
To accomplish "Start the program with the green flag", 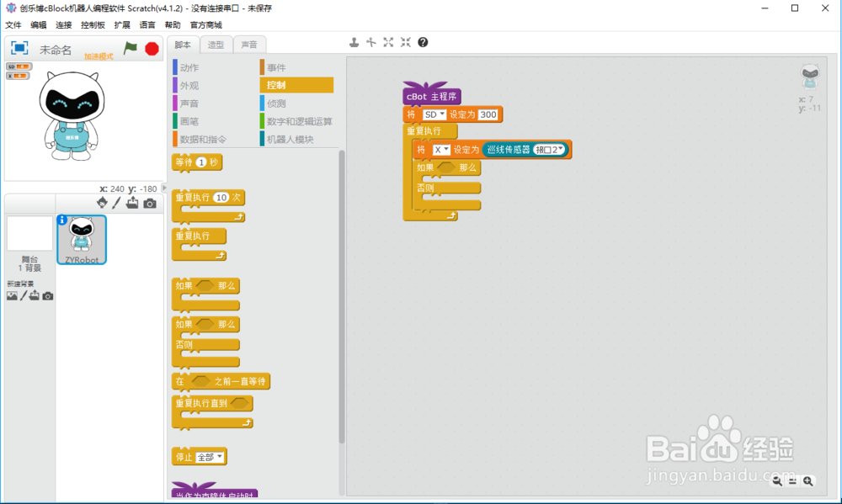I will (131, 49).
